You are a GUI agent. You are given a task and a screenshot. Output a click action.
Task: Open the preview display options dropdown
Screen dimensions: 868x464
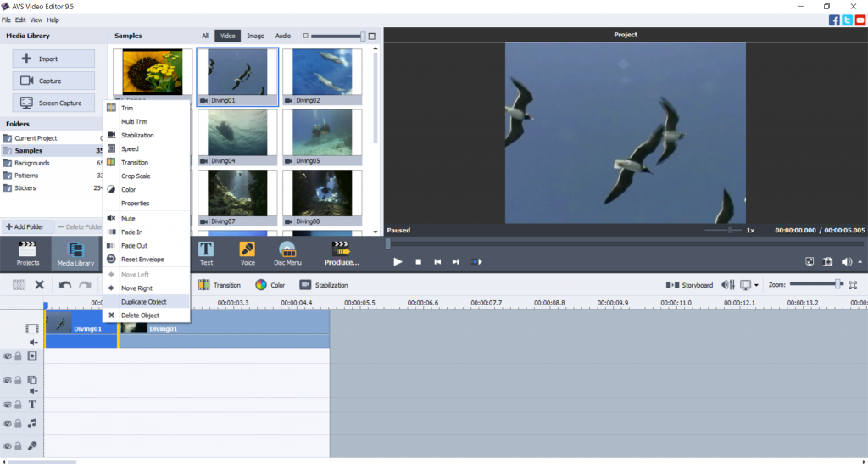pyautogui.click(x=756, y=285)
